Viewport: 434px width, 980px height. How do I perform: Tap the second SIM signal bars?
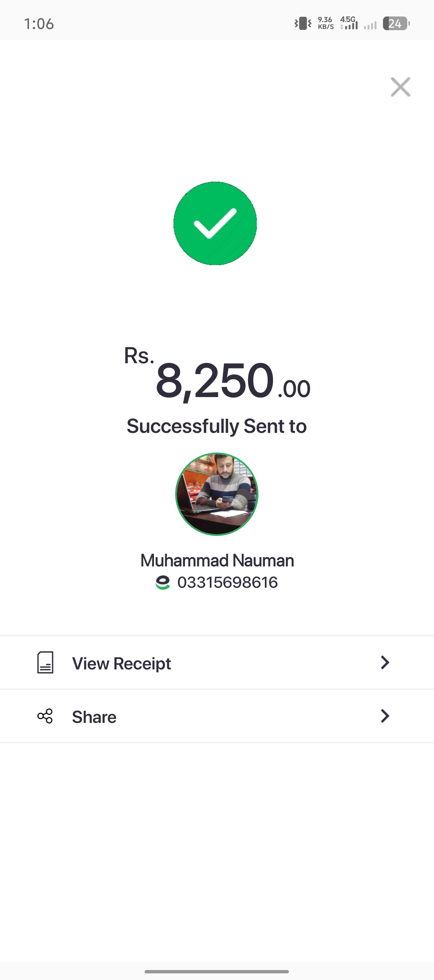click(x=371, y=25)
